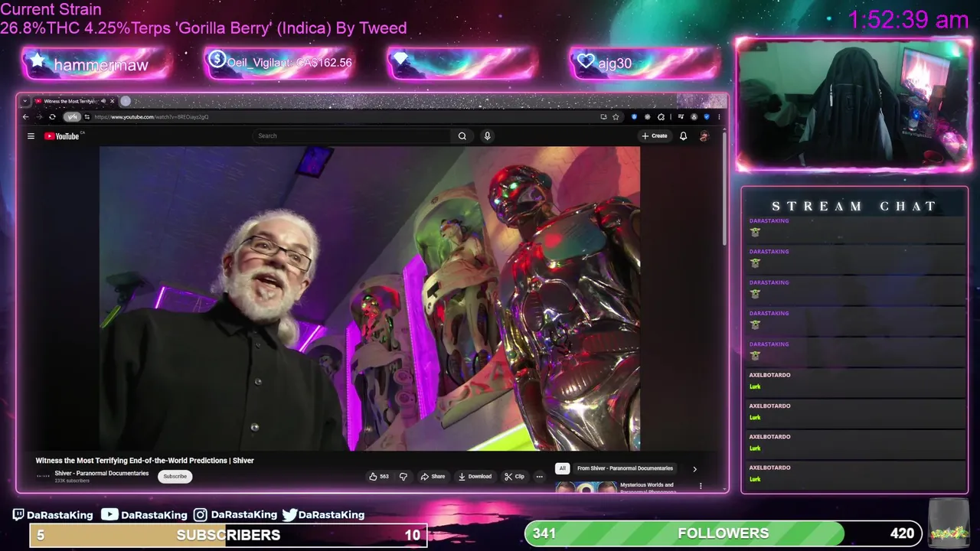This screenshot has width=980, height=551.
Task: Click the Gorilla Berry strain text
Action: click(x=204, y=28)
